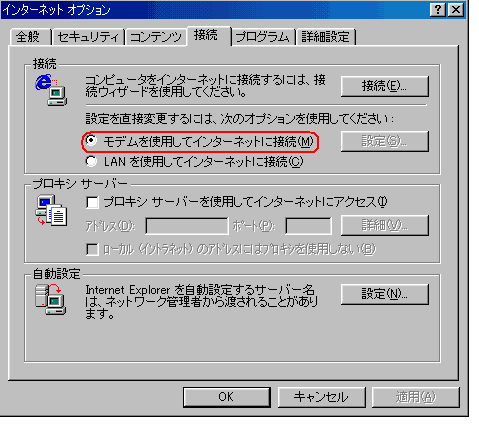Click the proxy アドレス input field

(187, 226)
